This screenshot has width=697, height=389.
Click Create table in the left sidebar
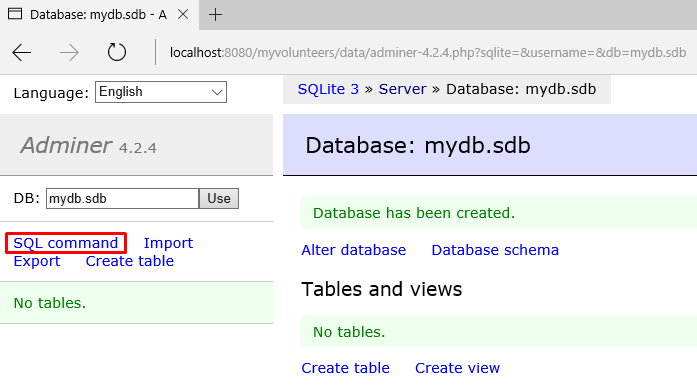click(x=129, y=261)
